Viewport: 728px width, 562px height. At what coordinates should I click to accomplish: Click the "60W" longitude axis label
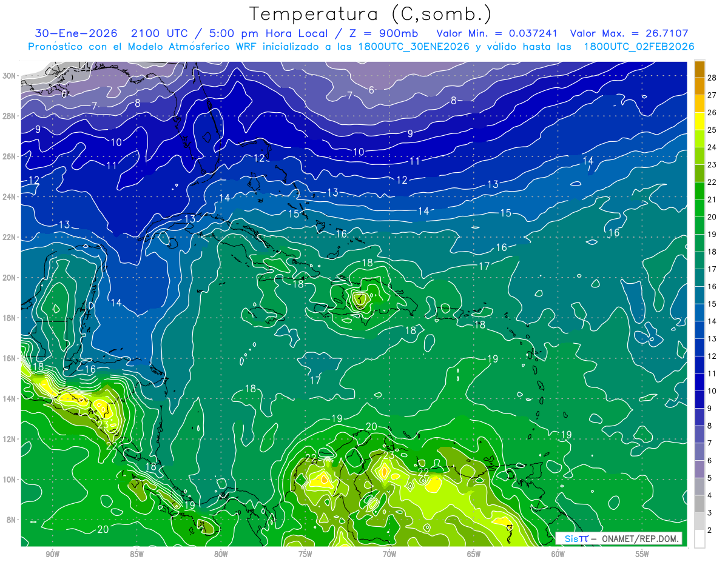558,554
